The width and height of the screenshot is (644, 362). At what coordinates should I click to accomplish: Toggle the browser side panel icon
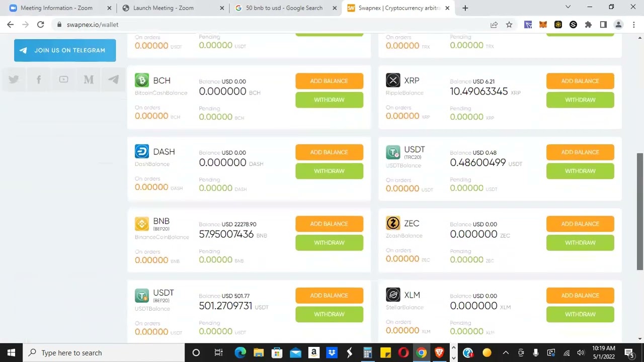603,25
